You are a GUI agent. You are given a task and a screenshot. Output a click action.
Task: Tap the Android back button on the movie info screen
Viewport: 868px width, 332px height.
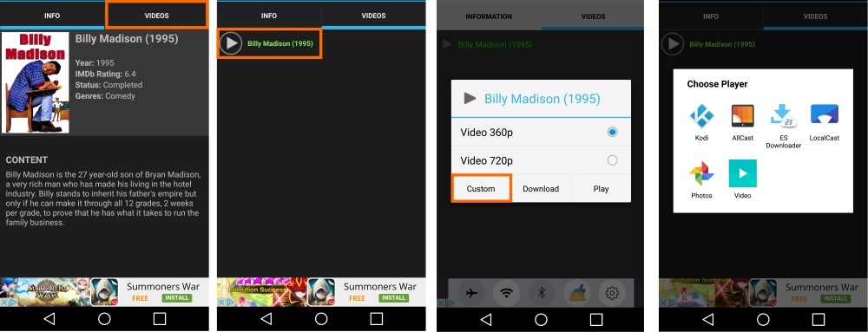[x=49, y=319]
